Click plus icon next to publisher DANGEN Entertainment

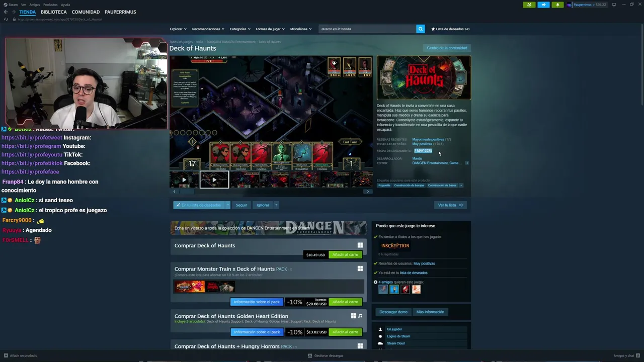point(467,163)
